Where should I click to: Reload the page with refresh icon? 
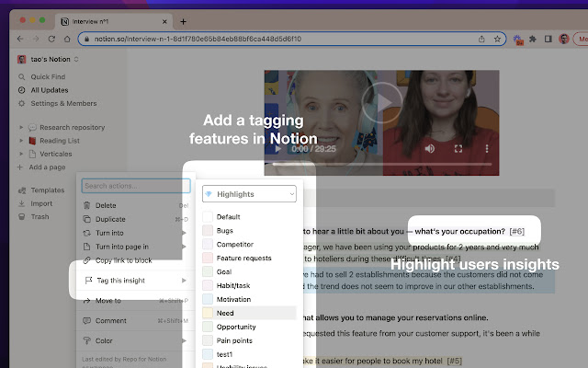click(x=51, y=39)
